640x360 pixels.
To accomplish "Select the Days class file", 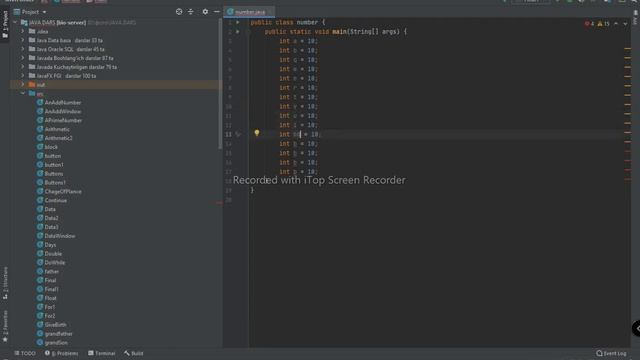I will [x=50, y=245].
